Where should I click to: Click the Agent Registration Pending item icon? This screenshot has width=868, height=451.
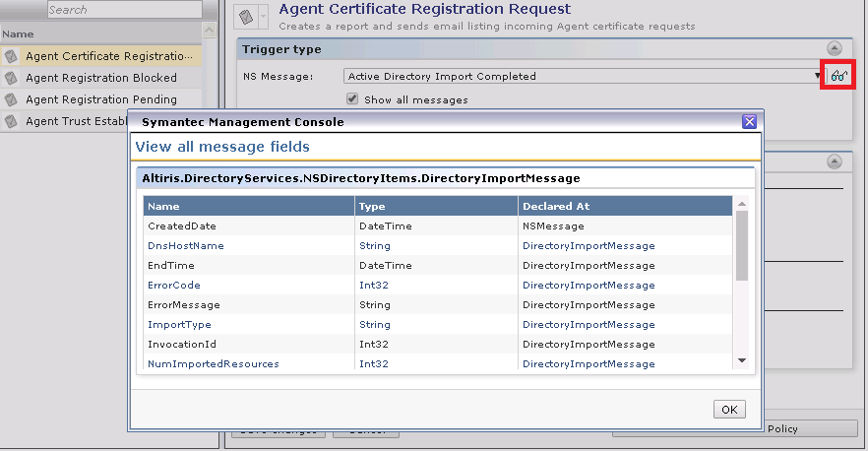tap(11, 99)
